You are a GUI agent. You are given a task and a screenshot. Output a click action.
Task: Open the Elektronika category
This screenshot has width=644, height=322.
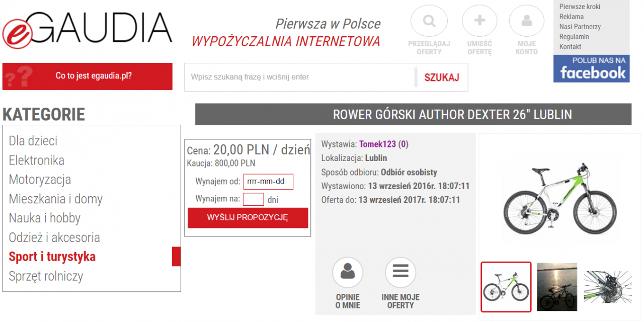tap(37, 160)
